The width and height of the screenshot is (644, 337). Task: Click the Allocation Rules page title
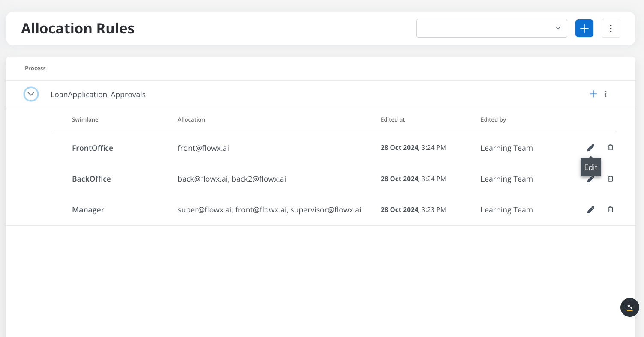[x=78, y=28]
